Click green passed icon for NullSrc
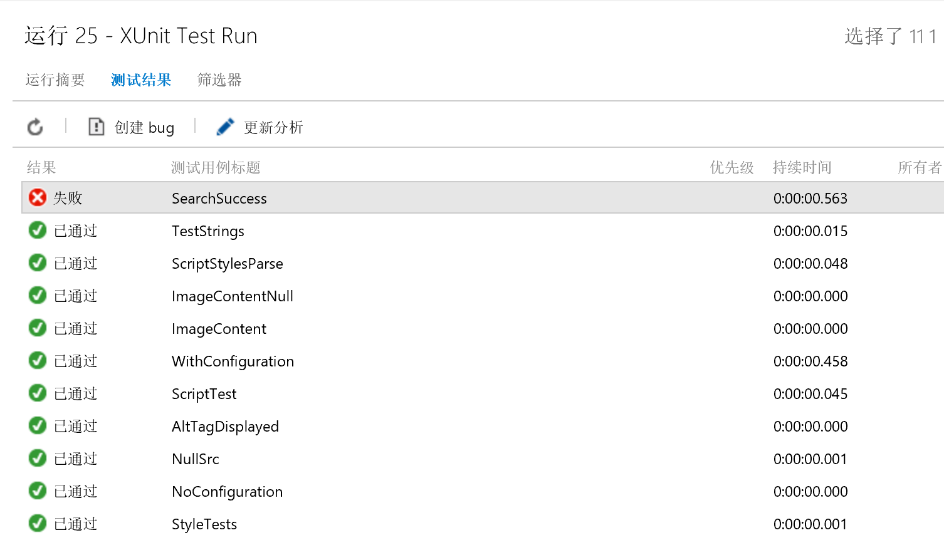This screenshot has width=944, height=560. click(x=38, y=459)
